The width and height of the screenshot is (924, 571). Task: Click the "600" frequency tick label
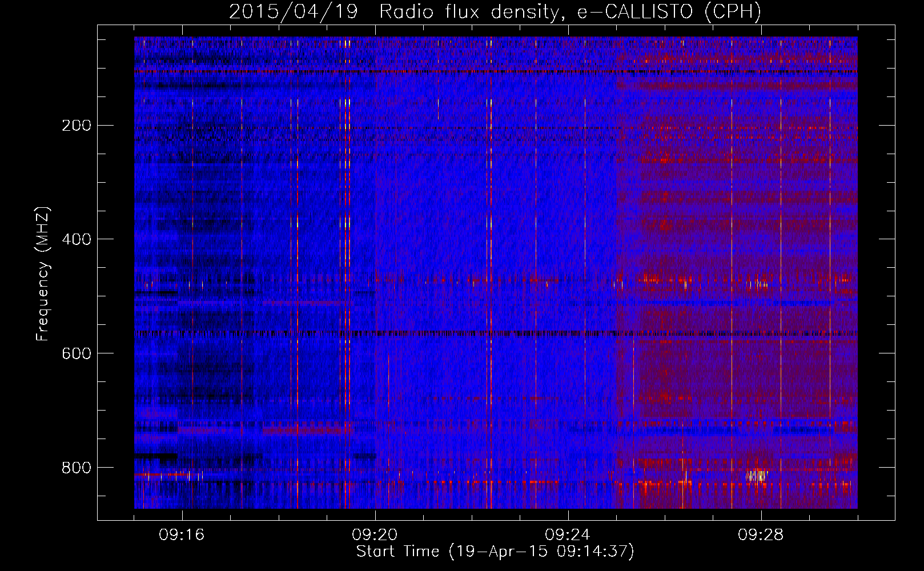pos(76,353)
